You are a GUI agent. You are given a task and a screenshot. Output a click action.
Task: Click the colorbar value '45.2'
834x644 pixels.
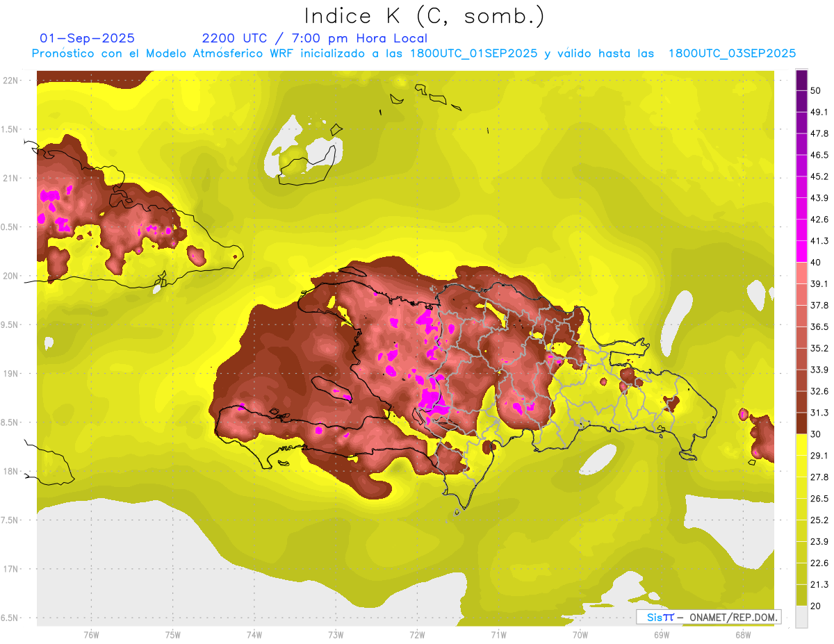819,176
